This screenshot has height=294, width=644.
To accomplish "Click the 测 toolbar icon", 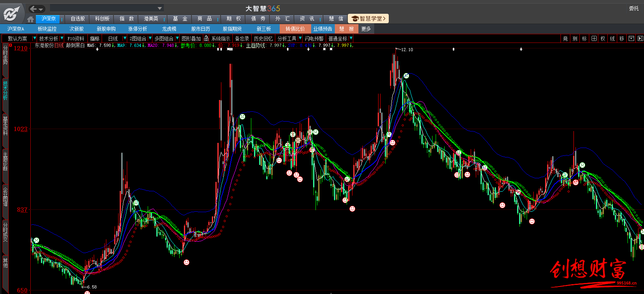I will coord(575,39).
